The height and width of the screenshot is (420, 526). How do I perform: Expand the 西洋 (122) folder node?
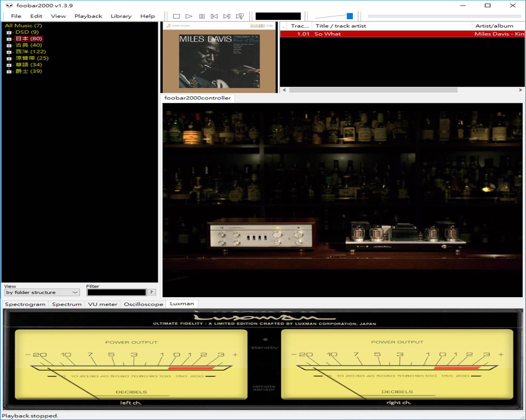(9, 52)
